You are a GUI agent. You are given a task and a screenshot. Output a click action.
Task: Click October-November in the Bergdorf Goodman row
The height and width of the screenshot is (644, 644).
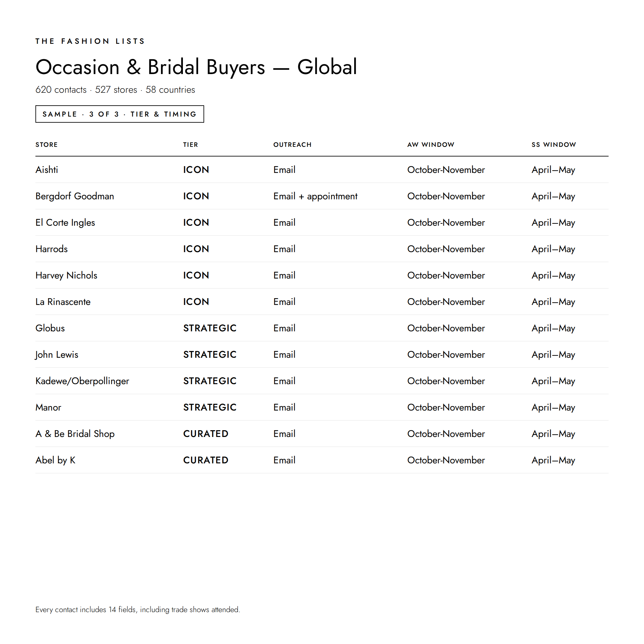point(446,196)
